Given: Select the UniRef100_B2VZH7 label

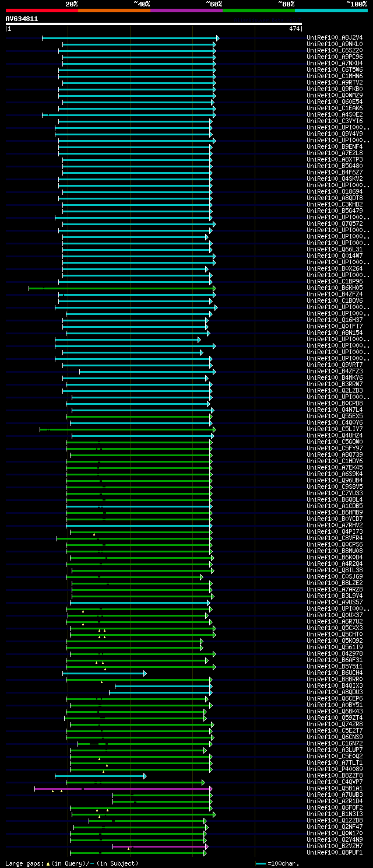Looking at the screenshot, I should 335,846.
